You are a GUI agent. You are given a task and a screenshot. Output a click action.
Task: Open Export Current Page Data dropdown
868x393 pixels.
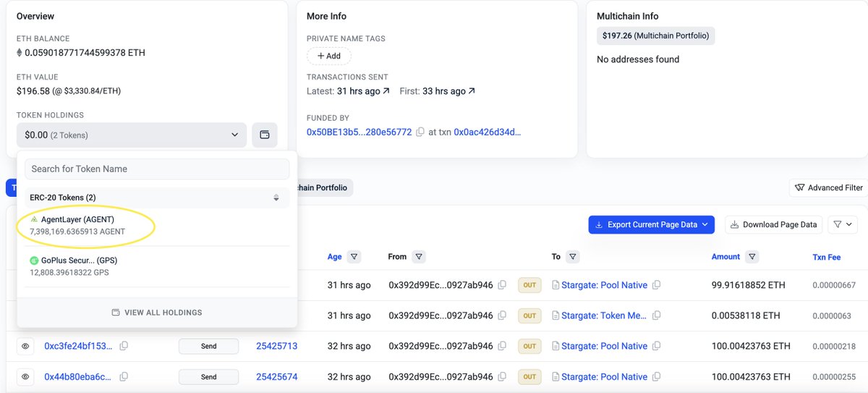click(x=652, y=224)
